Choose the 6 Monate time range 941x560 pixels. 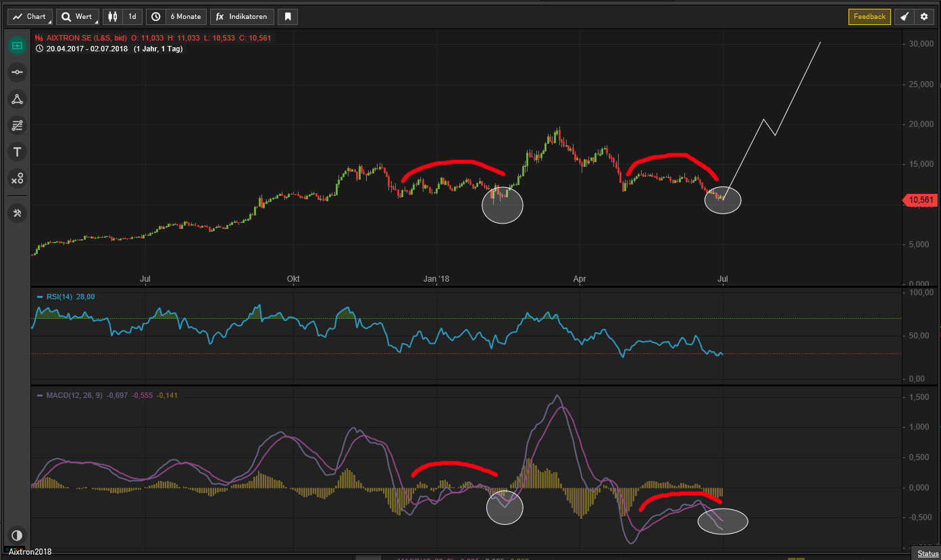[186, 17]
